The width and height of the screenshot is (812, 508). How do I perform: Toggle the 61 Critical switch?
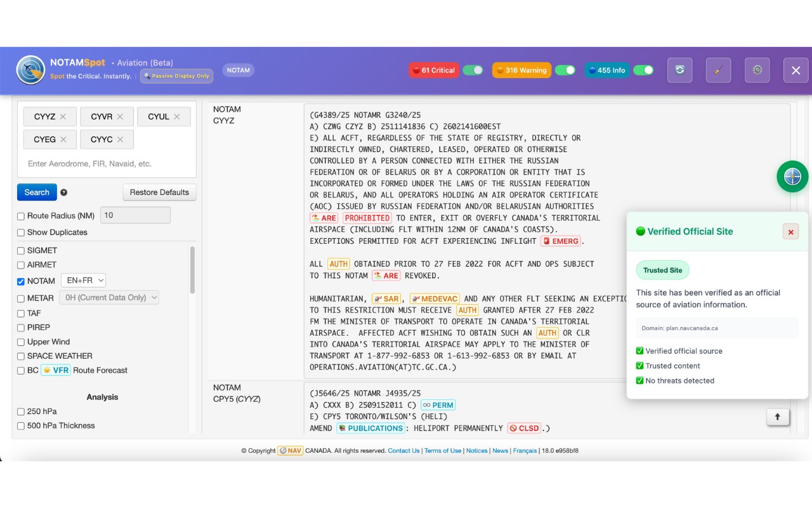pyautogui.click(x=473, y=70)
